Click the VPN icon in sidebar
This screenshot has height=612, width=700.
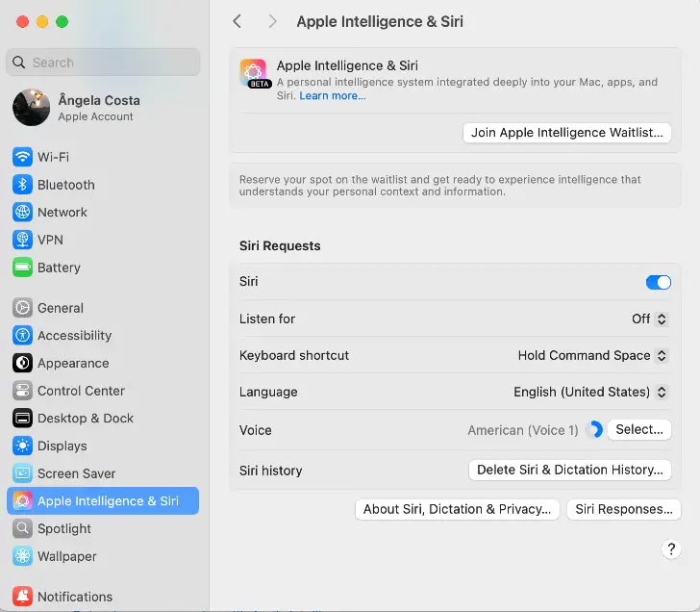22,240
